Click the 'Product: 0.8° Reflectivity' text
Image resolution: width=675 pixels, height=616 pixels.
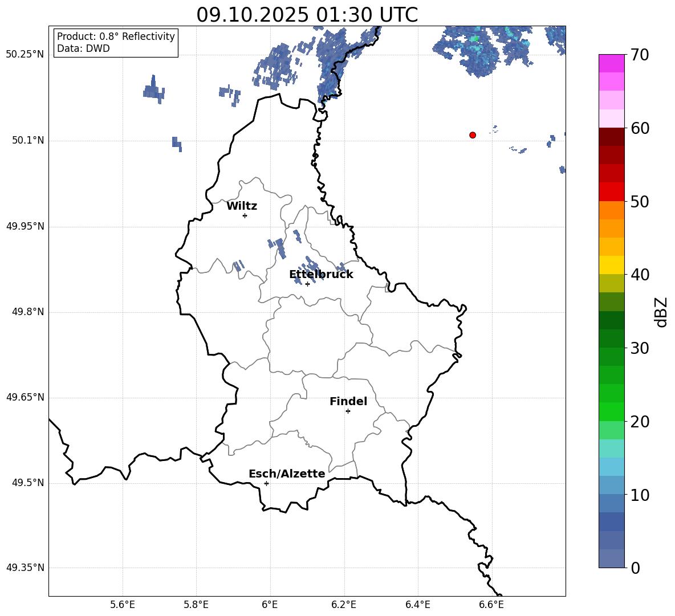pyautogui.click(x=116, y=36)
